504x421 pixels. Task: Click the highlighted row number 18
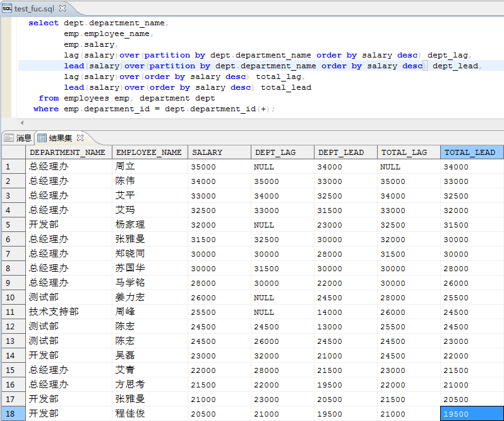pyautogui.click(x=13, y=414)
